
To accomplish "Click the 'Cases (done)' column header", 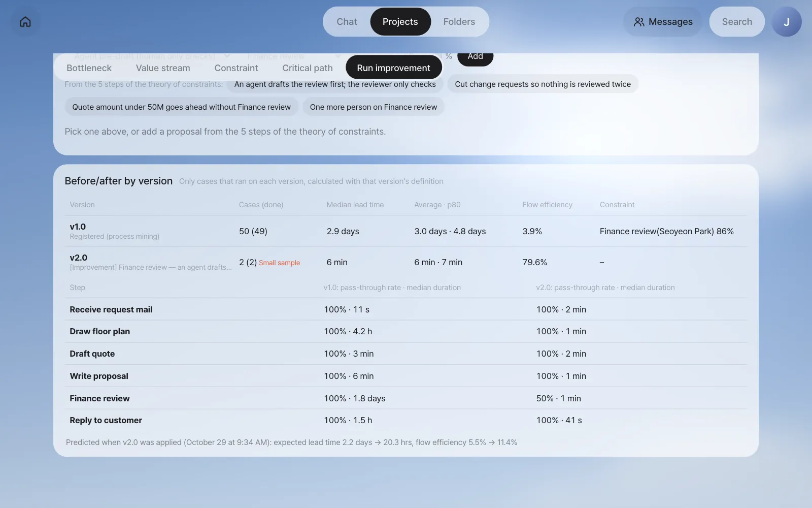I will pos(261,205).
